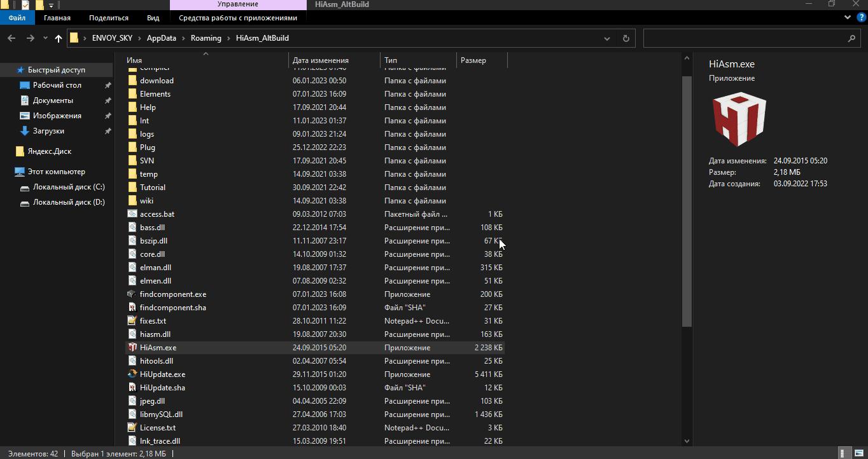868x459 pixels.
Task: Select the HiUpdate.sha file icon
Action: coord(132,388)
